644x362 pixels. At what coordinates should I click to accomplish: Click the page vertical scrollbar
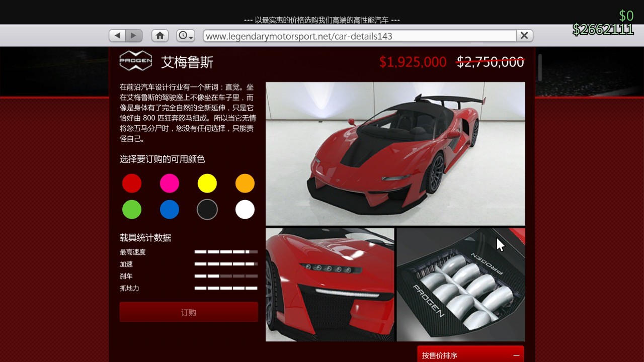tap(540, 67)
